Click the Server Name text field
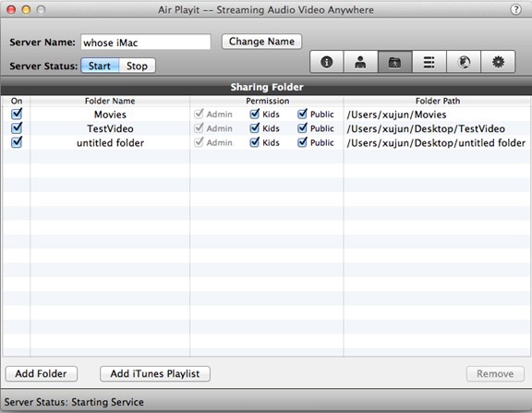Viewport: 532px width, 413px height. pos(146,43)
